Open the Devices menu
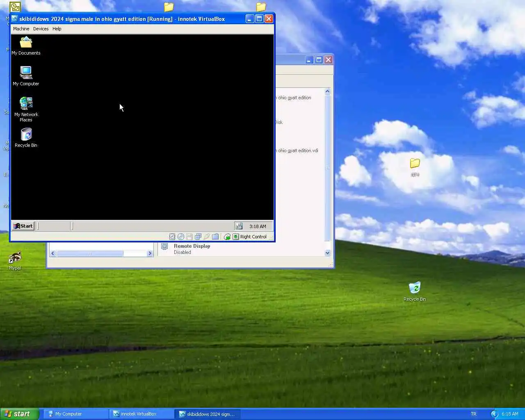This screenshot has width=525, height=420. 41,29
